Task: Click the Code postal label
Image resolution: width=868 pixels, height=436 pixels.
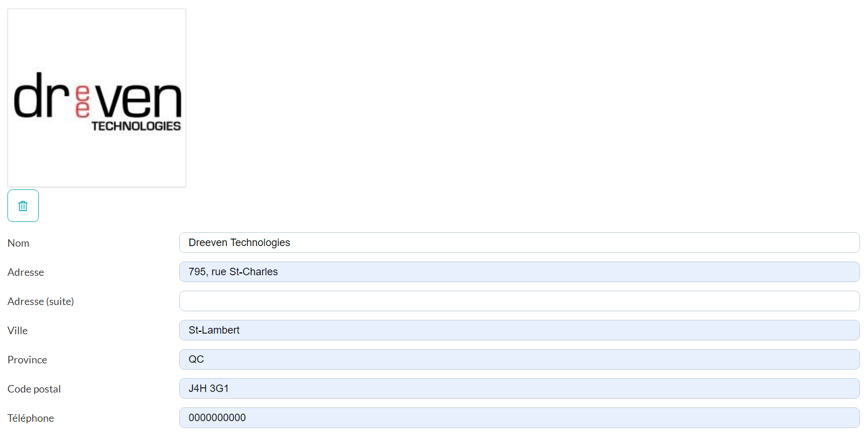Action: click(34, 389)
